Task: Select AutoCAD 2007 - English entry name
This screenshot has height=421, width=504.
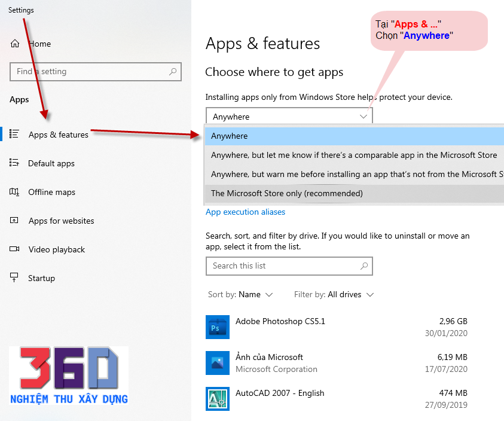Action: pos(280,393)
